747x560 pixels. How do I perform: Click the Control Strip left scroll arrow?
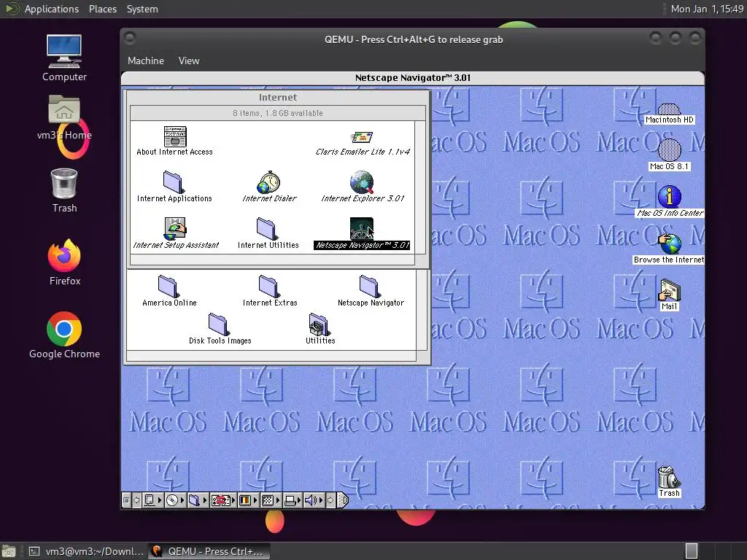(x=136, y=500)
